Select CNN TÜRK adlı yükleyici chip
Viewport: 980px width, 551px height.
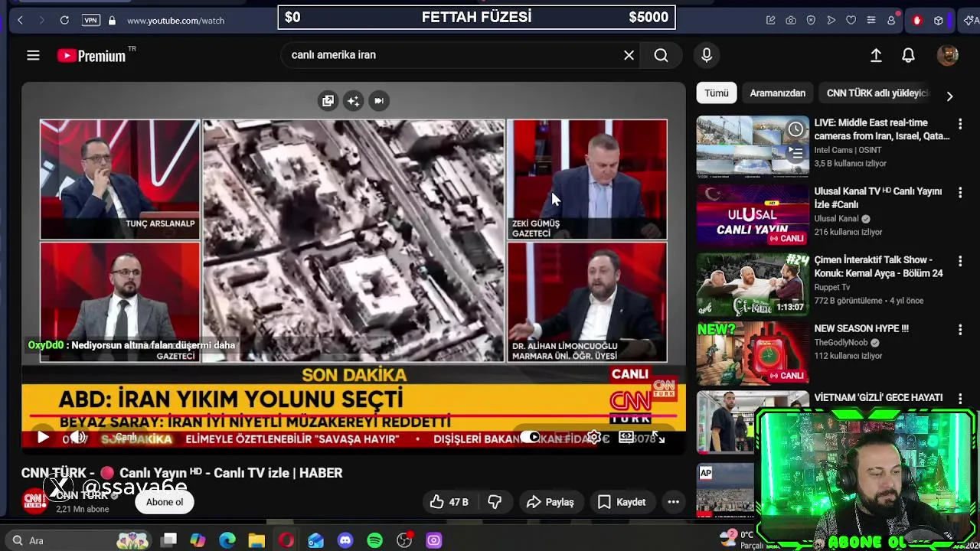877,93
